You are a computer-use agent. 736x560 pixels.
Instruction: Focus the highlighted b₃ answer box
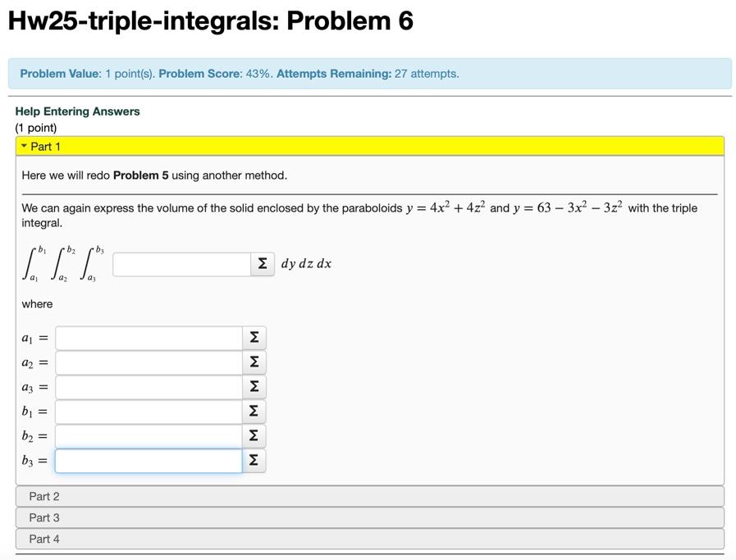[148, 460]
